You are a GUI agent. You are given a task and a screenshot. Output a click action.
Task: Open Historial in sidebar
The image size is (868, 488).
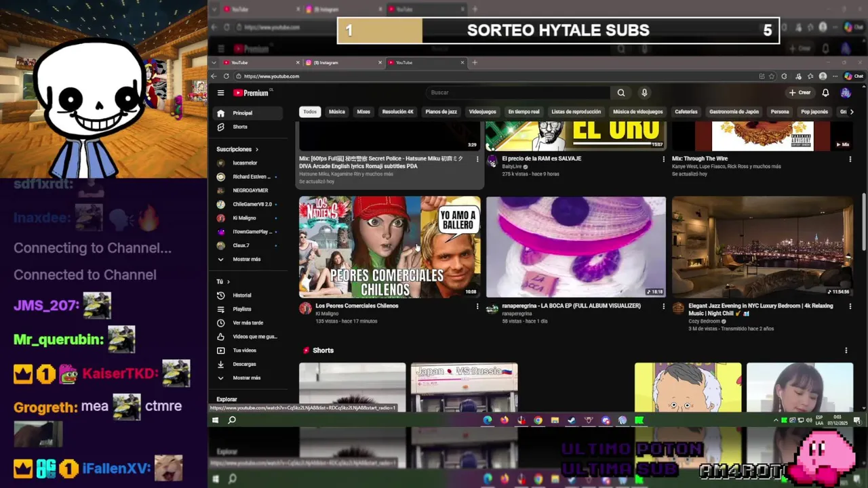click(x=246, y=296)
